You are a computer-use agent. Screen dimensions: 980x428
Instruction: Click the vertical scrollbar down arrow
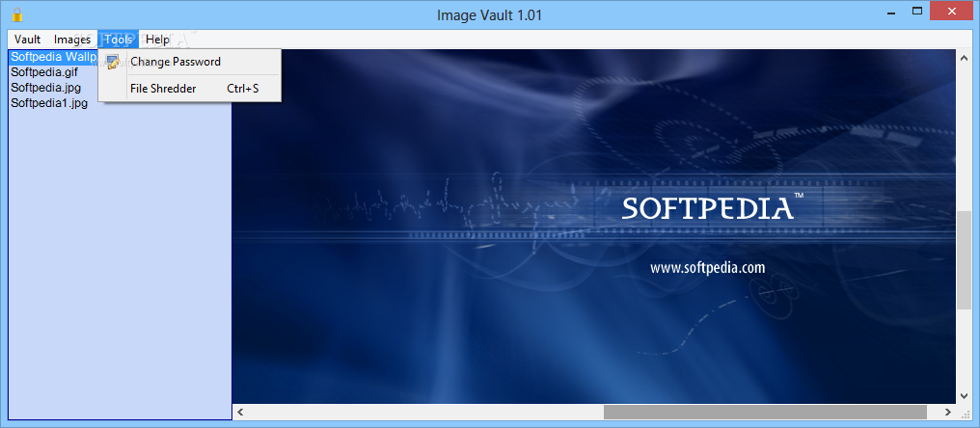click(x=965, y=396)
